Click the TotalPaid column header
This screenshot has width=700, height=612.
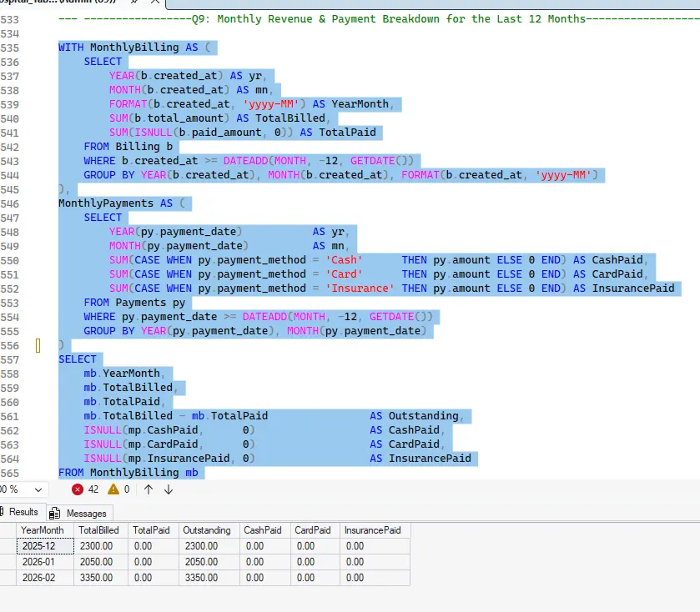154,530
